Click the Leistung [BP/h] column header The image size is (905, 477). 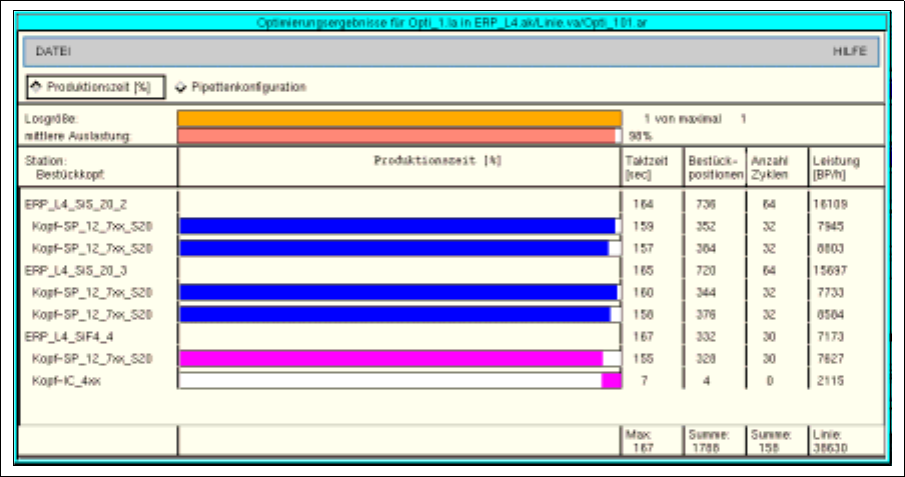click(x=836, y=167)
